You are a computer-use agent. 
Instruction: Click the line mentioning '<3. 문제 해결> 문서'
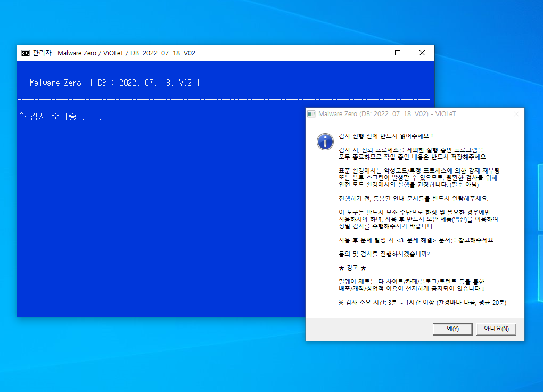417,240
